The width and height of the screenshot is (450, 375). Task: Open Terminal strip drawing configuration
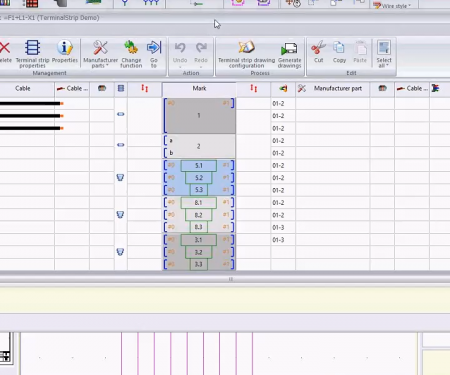[x=246, y=53]
